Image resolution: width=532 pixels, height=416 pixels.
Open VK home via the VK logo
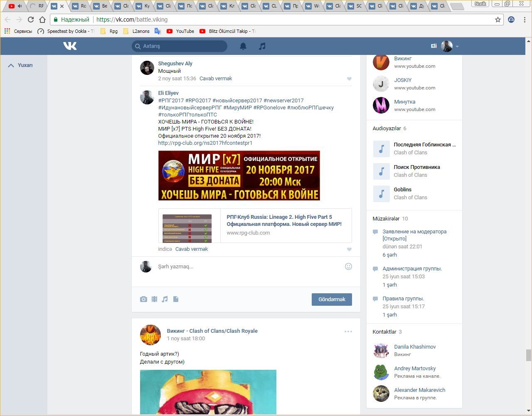pos(70,46)
